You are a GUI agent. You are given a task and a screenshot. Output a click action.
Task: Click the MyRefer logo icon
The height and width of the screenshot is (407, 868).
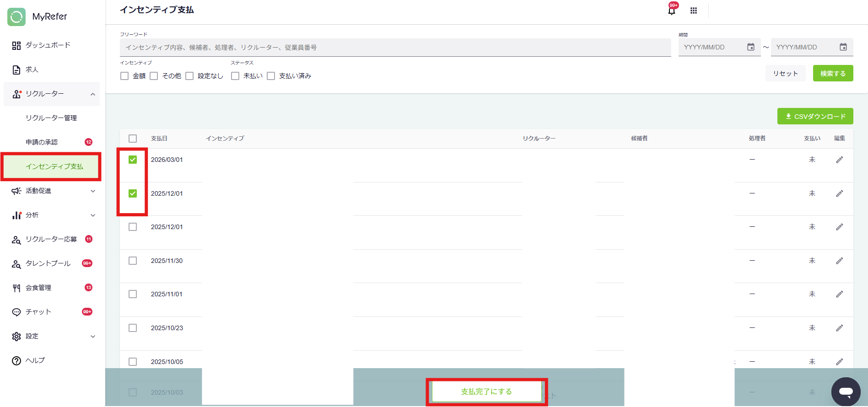click(x=16, y=17)
